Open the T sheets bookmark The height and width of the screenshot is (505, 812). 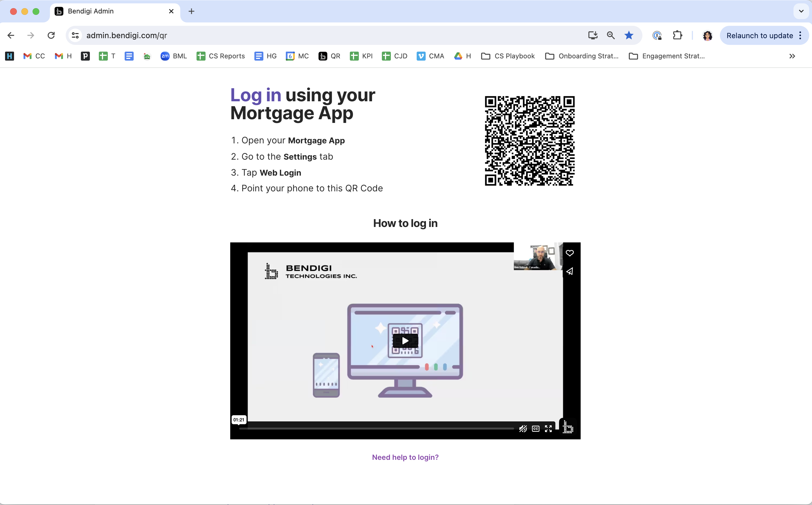pyautogui.click(x=107, y=56)
